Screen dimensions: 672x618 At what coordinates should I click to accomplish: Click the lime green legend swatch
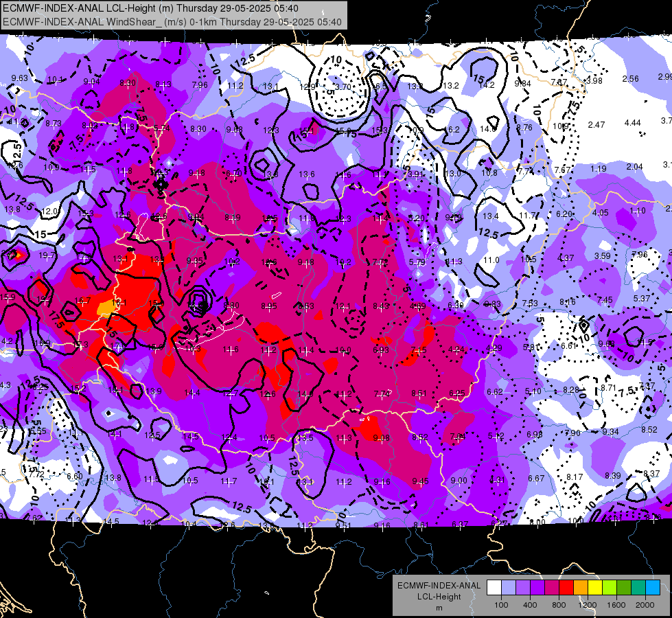[x=610, y=588]
